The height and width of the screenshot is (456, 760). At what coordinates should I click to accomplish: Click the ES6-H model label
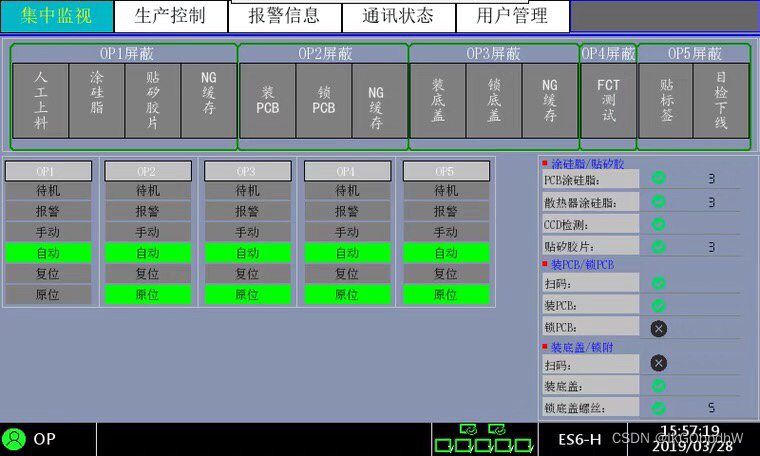pyautogui.click(x=580, y=440)
